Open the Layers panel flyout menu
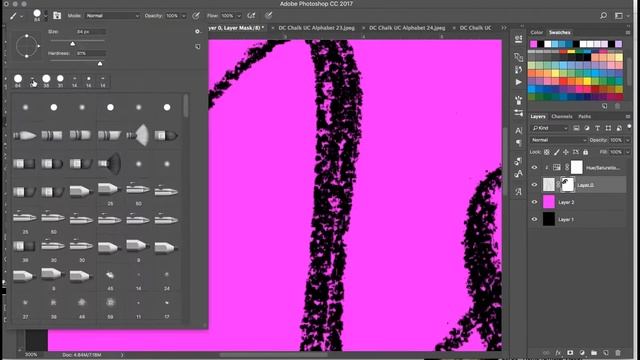 (x=628, y=116)
